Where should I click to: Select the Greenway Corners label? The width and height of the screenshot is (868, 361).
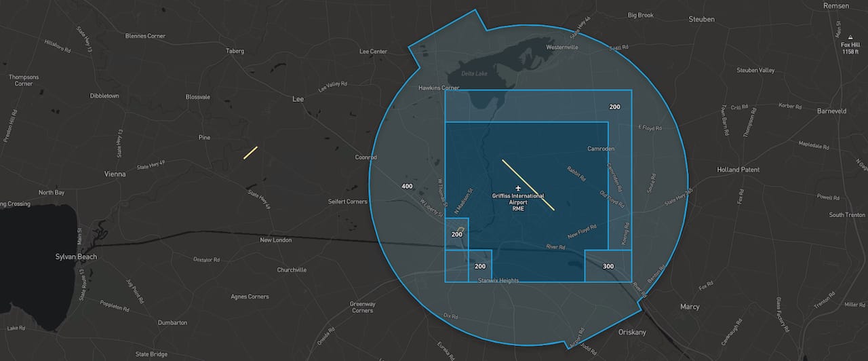pos(362,307)
